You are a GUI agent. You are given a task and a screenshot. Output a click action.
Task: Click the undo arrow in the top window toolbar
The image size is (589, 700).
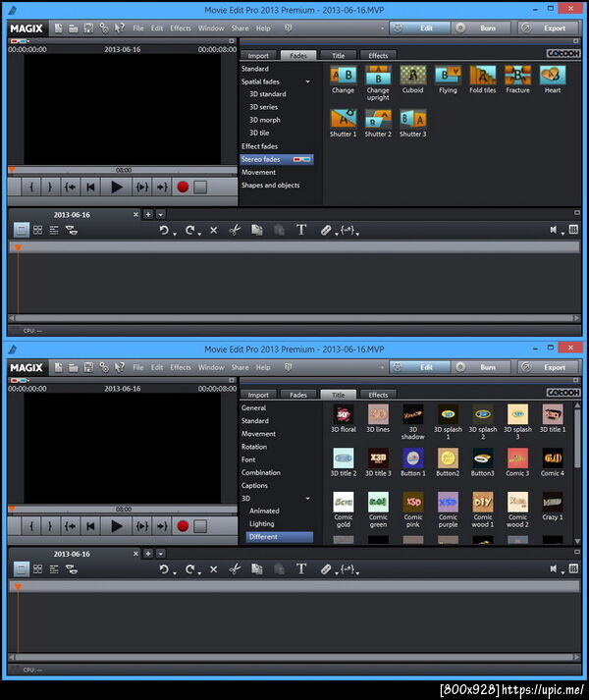[x=164, y=230]
